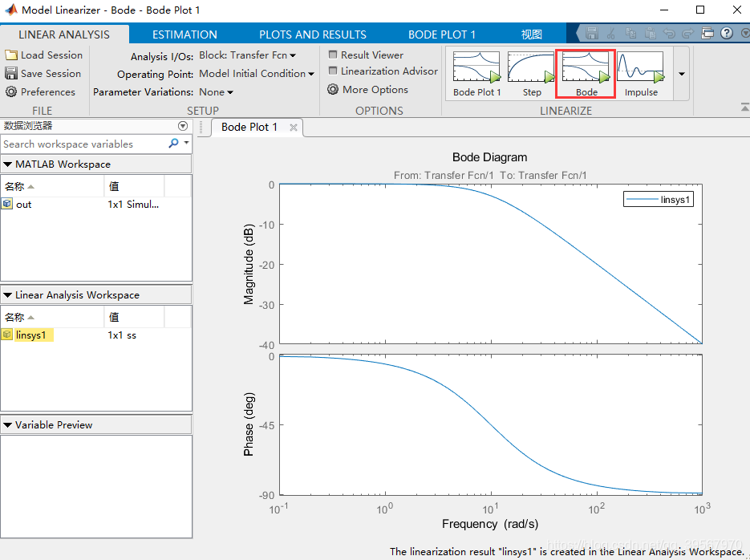Click the linsys1 legend entry
Viewport: 750px width, 560px height.
659,200
